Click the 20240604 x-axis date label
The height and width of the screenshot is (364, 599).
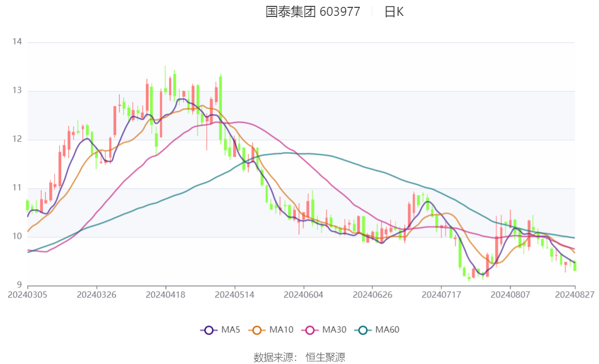303,295
